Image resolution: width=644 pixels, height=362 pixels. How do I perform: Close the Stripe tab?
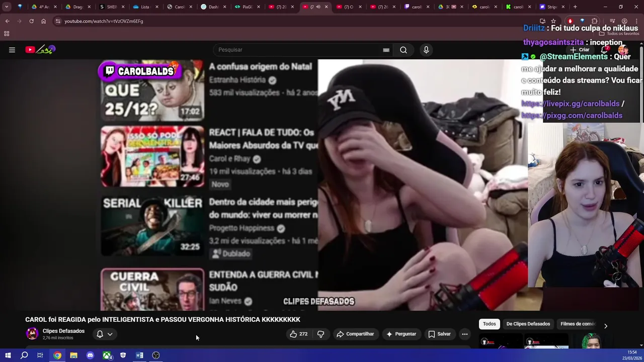pos(563,7)
